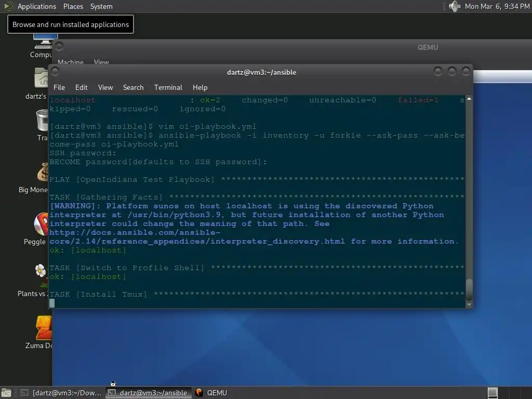Click the TASK [Gathering Facts] line
The image size is (532, 399).
point(257,197)
